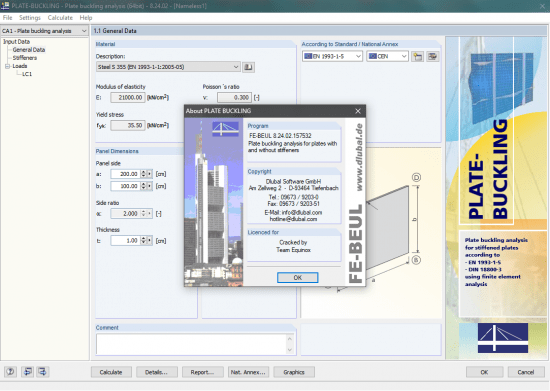Screen dimensions: 550x391
Task: Click the PLATE-BUCKLING app icon in title bar
Action: pyautogui.click(x=5, y=6)
